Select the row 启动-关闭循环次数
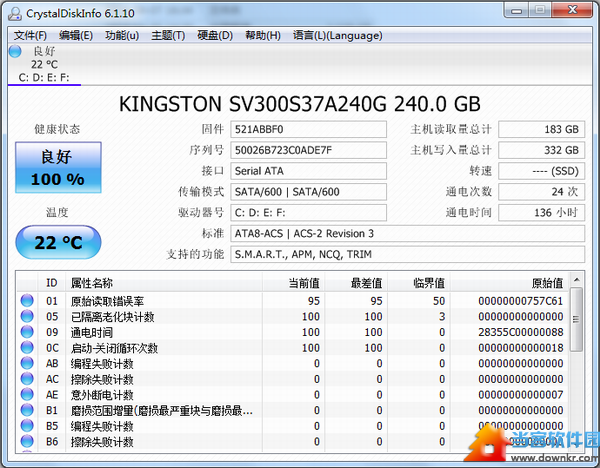The height and width of the screenshot is (468, 600). [293, 348]
